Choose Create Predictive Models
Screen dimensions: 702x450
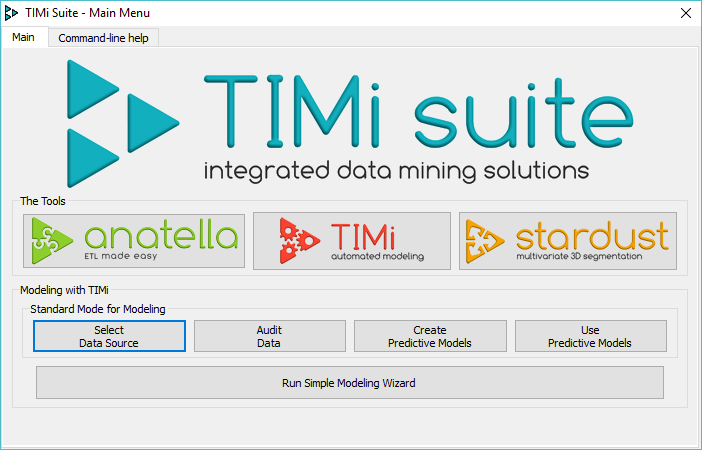tap(430, 336)
